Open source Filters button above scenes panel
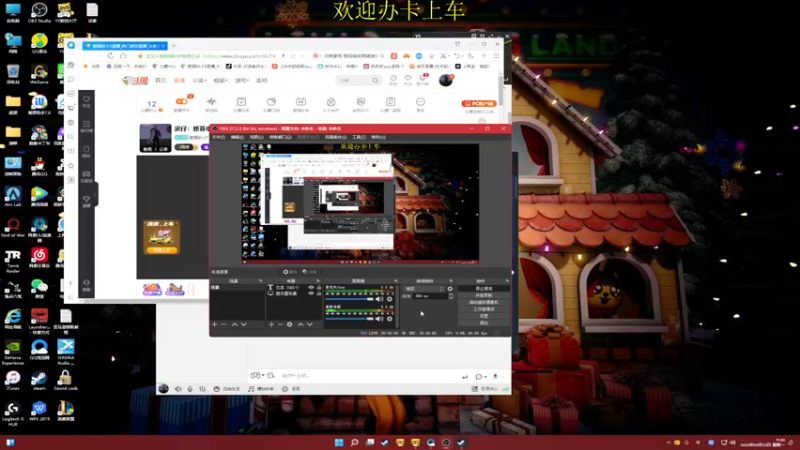Image resolution: width=800 pixels, height=450 pixels. [x=310, y=272]
